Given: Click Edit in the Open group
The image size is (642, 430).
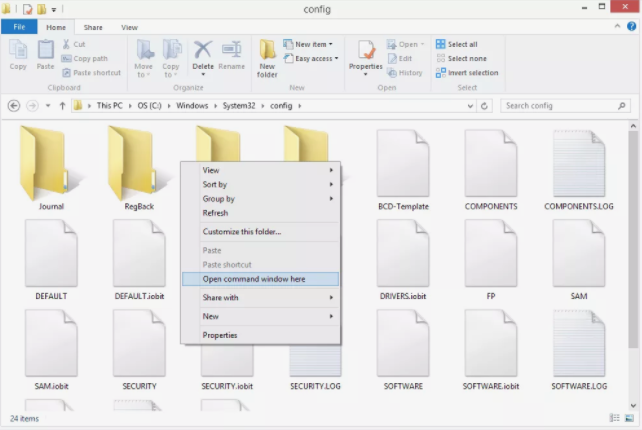Looking at the screenshot, I should (400, 59).
